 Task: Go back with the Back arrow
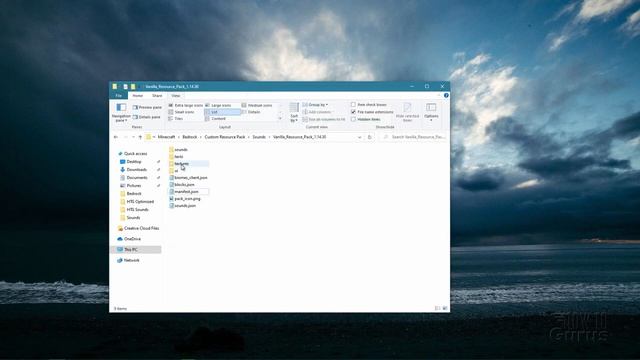point(116,137)
